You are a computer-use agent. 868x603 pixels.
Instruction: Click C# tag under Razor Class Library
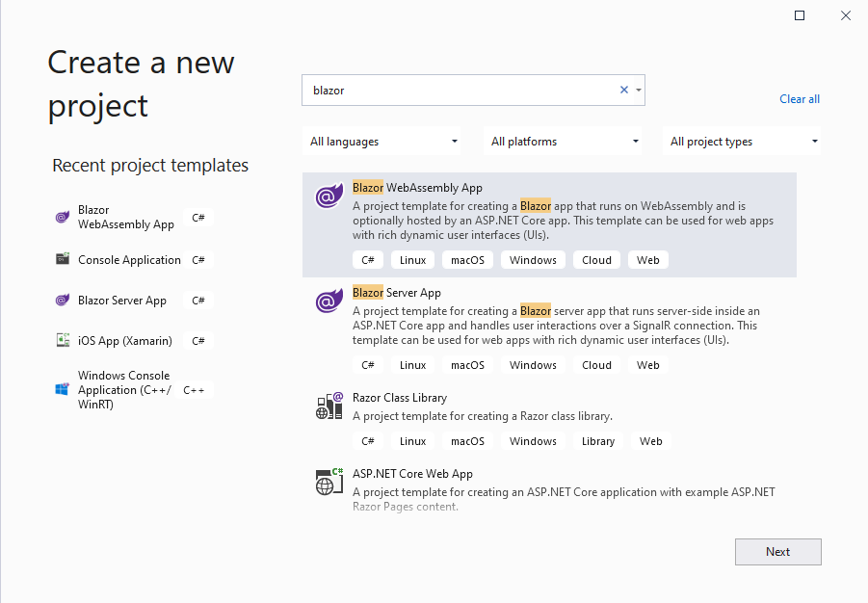coord(368,441)
